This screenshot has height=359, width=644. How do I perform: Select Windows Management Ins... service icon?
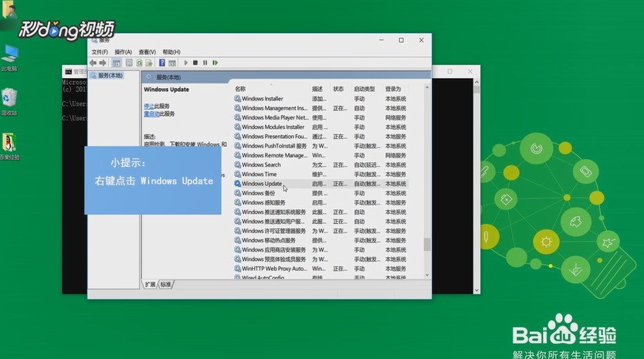point(237,108)
